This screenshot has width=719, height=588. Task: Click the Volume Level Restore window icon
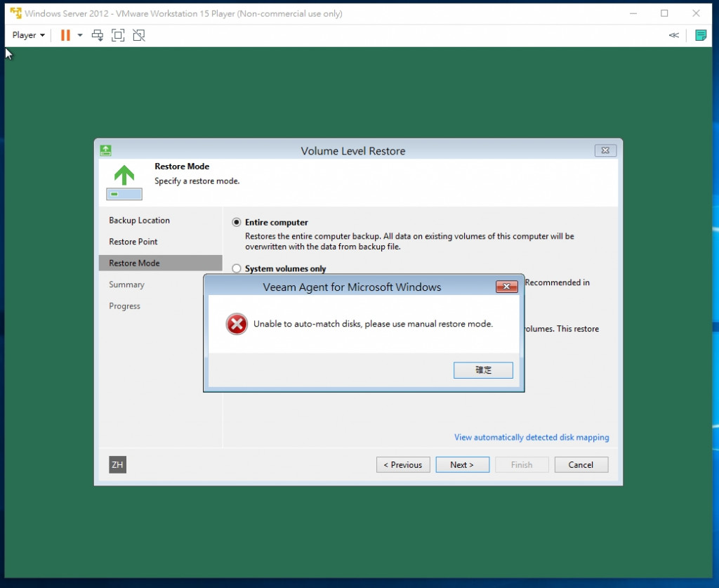click(105, 150)
